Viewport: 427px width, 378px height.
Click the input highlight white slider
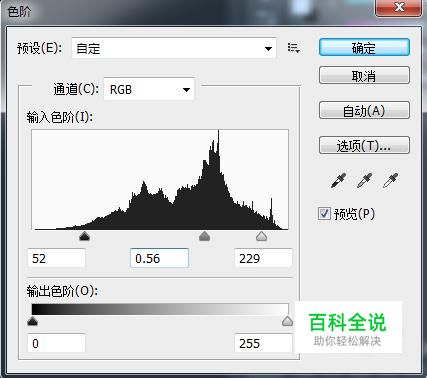(262, 236)
